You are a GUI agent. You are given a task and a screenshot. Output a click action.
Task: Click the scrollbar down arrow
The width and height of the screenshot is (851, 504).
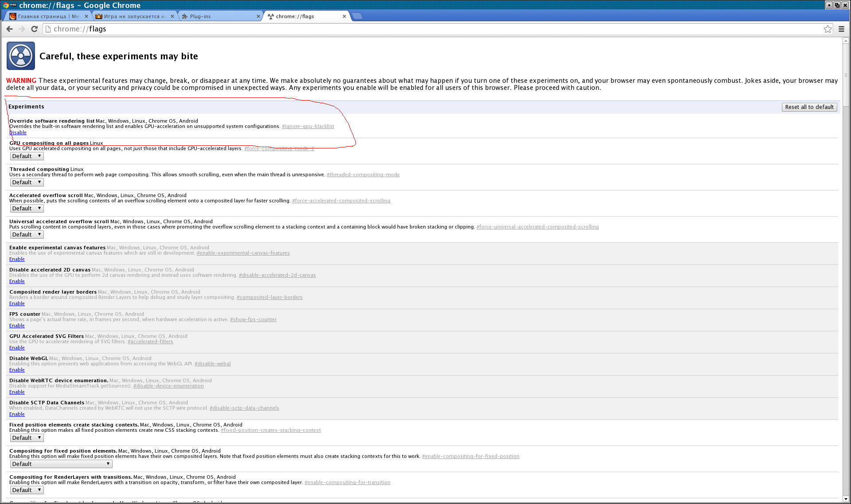[x=846, y=499]
